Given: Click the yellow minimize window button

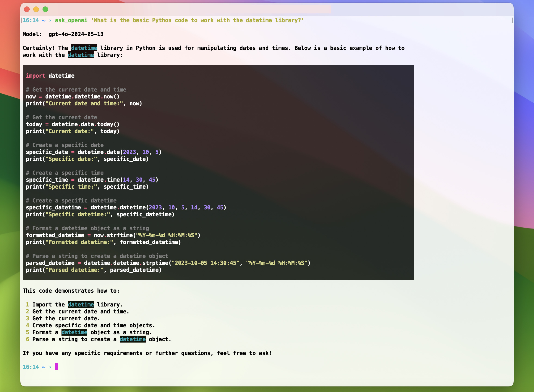Looking at the screenshot, I should click(36, 9).
